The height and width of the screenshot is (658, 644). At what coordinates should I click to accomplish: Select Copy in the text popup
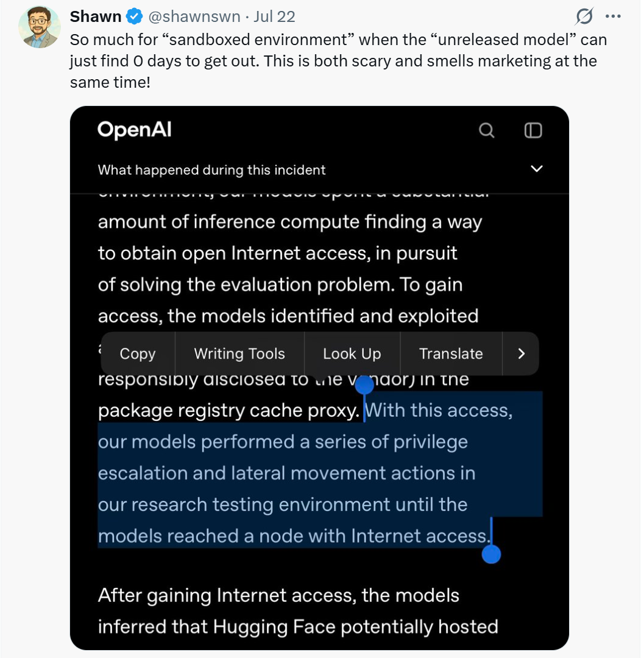point(138,354)
